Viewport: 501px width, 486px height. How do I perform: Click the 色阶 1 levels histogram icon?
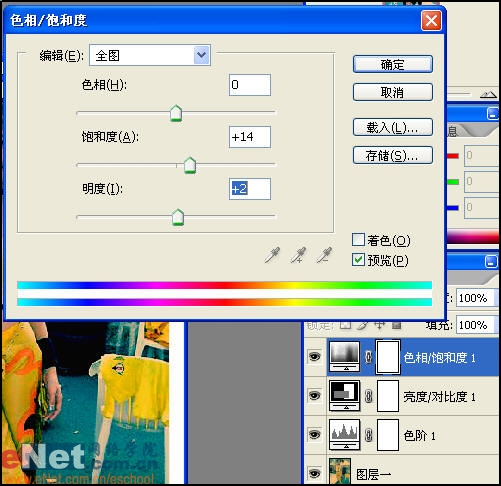(345, 435)
